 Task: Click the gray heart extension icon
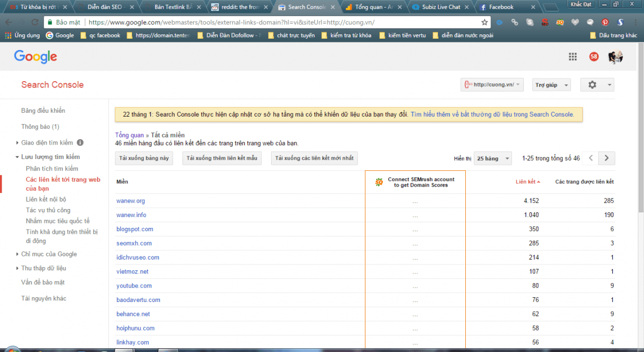[x=575, y=23]
